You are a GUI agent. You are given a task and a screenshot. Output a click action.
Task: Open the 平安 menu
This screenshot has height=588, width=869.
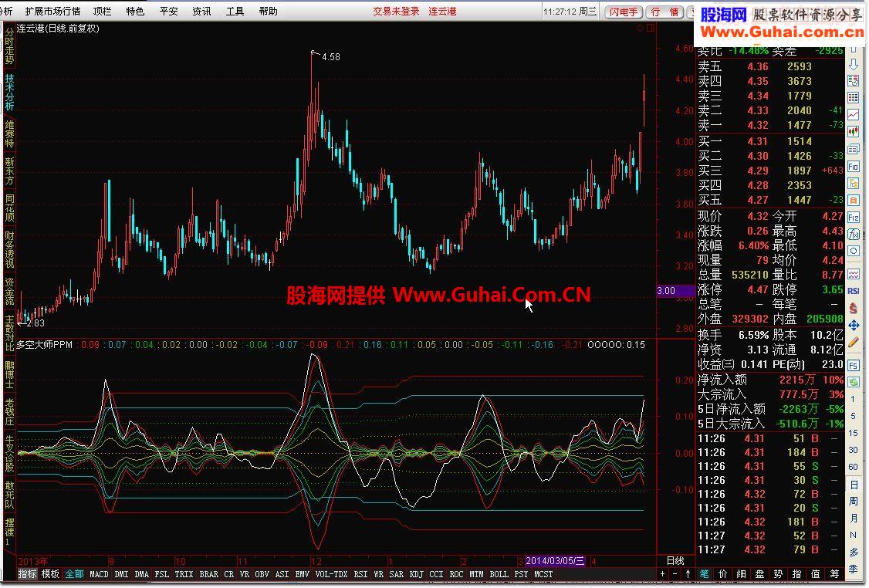[168, 11]
